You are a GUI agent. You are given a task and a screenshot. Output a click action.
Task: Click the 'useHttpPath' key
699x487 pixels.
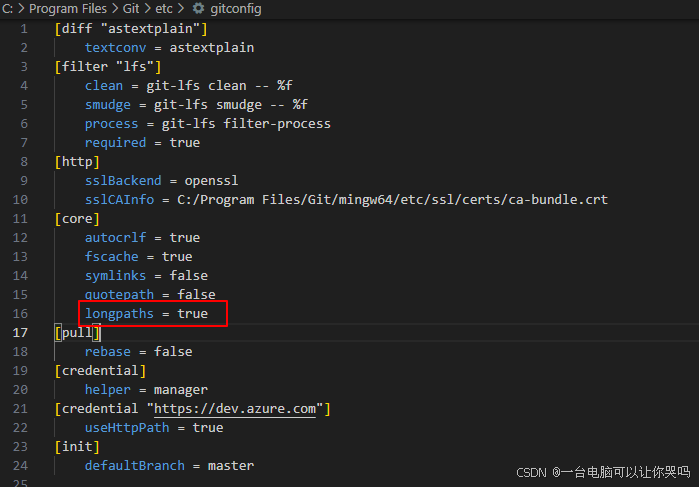(x=127, y=428)
